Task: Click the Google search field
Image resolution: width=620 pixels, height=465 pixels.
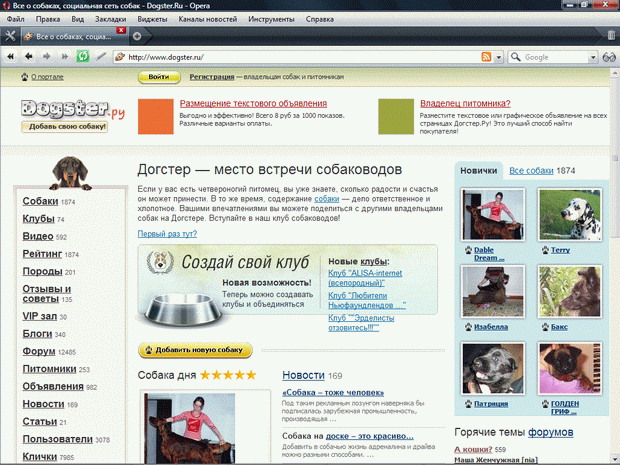Action: [x=555, y=57]
